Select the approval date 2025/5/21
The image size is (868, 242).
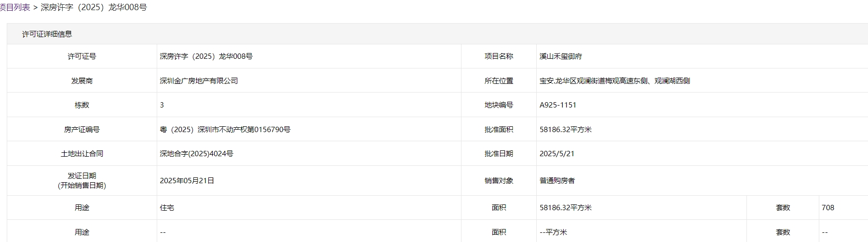tap(557, 153)
